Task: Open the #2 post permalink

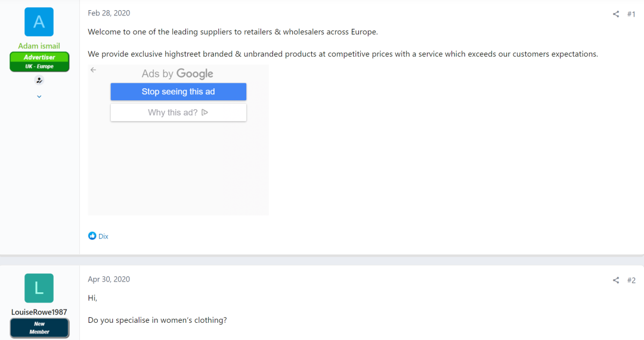Action: [631, 280]
